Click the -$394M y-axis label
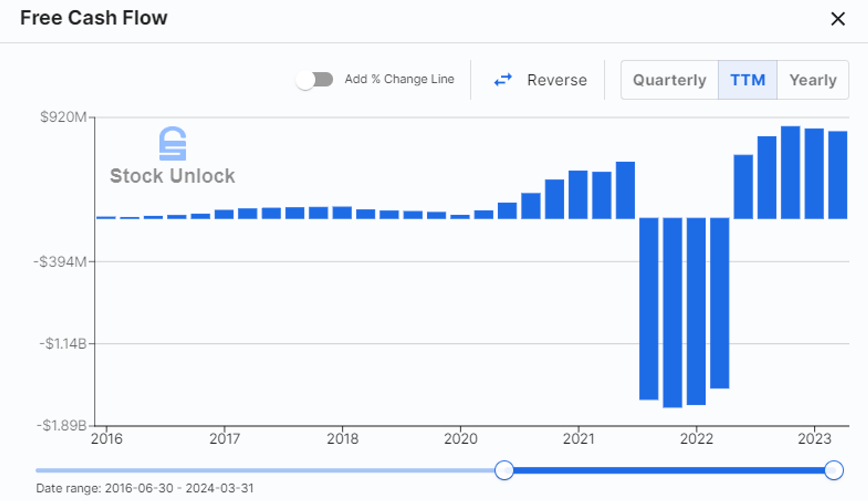The height and width of the screenshot is (501, 868). [61, 262]
